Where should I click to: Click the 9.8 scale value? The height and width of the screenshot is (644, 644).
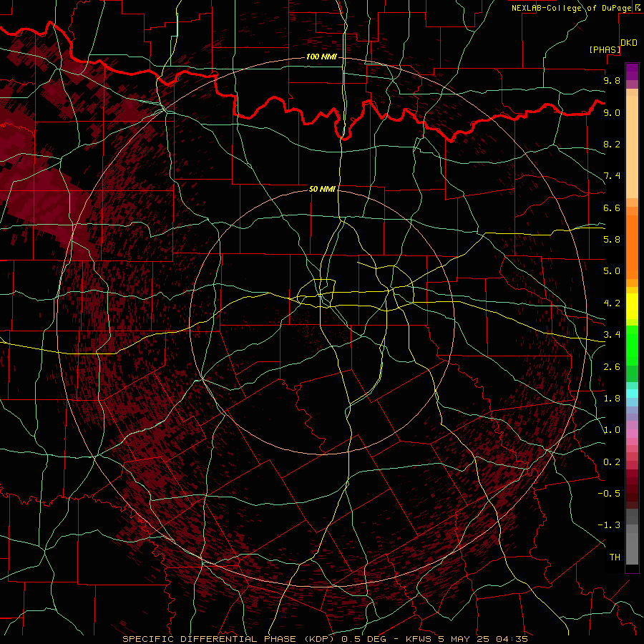[x=612, y=80]
